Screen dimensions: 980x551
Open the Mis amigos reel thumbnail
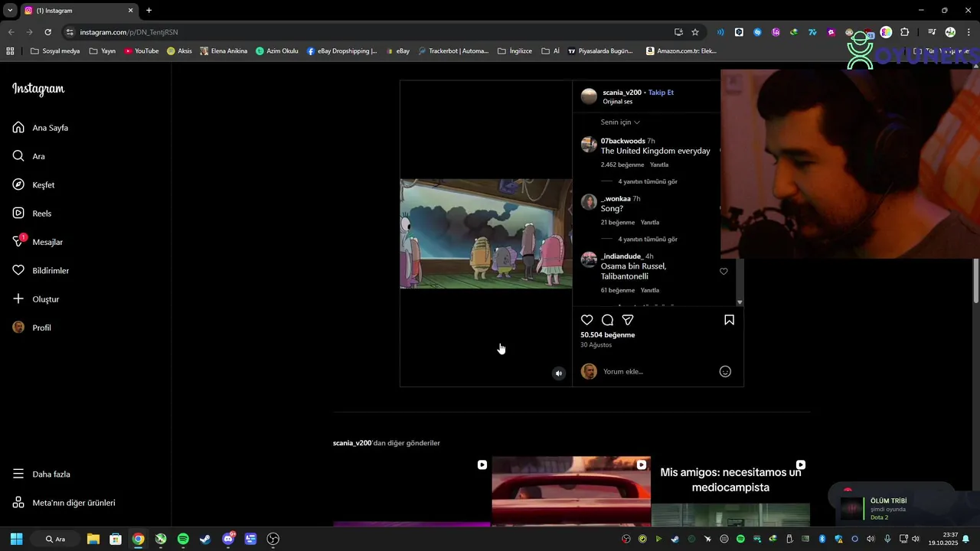730,491
